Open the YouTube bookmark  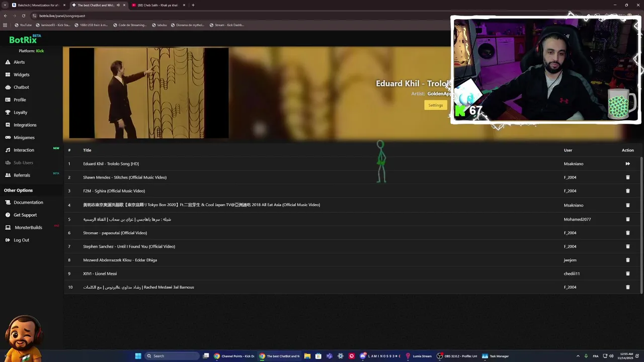23,25
